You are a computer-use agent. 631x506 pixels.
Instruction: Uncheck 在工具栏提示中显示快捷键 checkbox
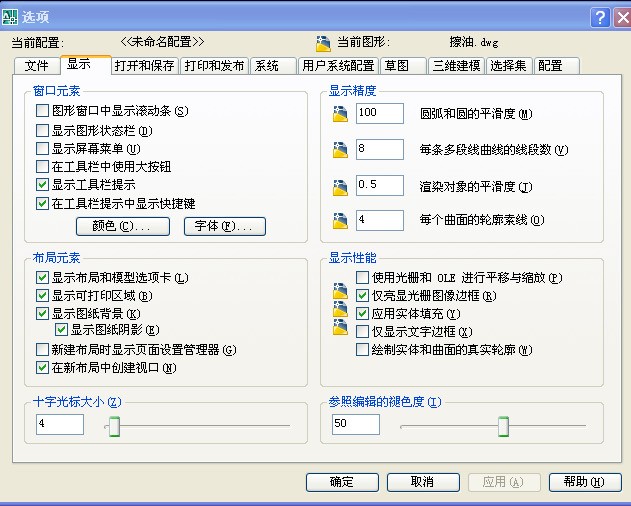[42, 203]
